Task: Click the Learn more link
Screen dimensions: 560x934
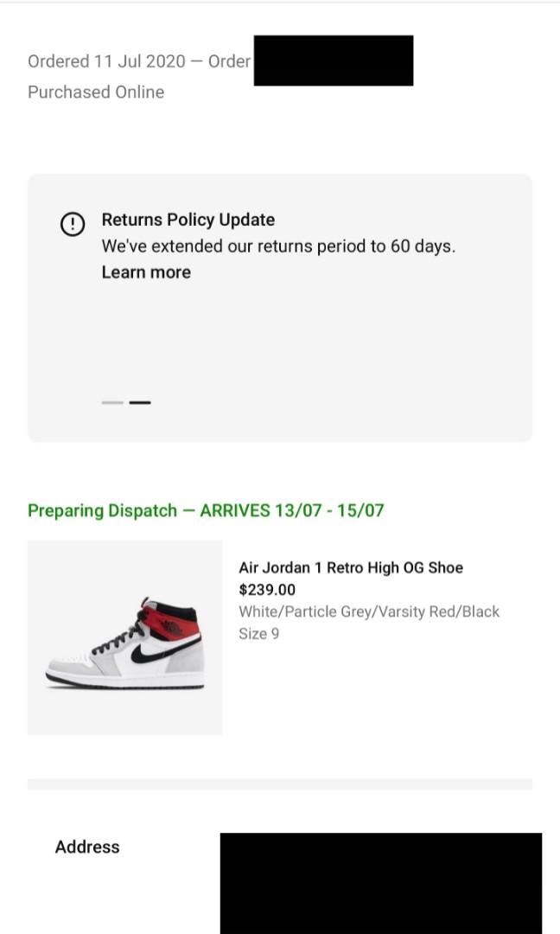Action: (146, 272)
